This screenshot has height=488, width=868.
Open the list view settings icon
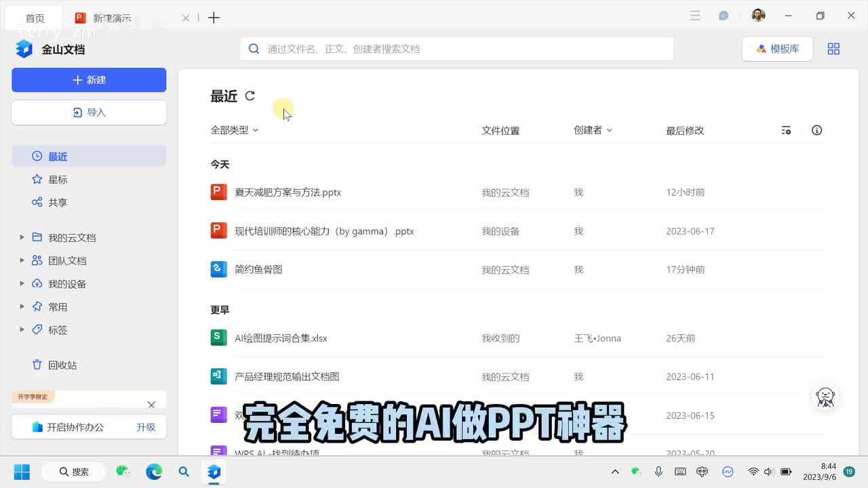pyautogui.click(x=786, y=130)
